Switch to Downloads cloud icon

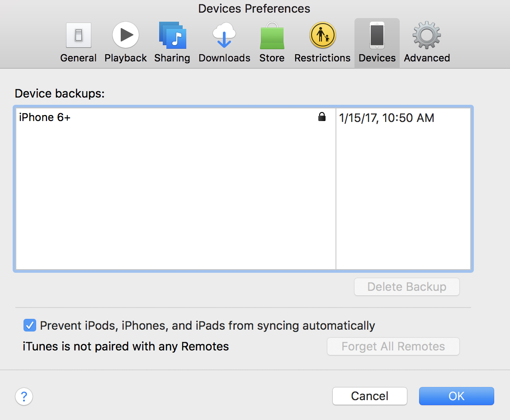point(224,35)
